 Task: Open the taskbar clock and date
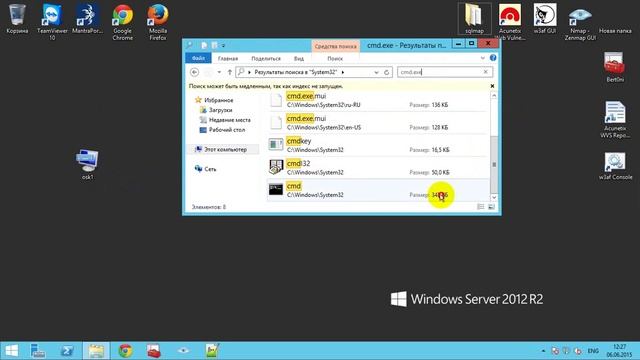[619, 351]
